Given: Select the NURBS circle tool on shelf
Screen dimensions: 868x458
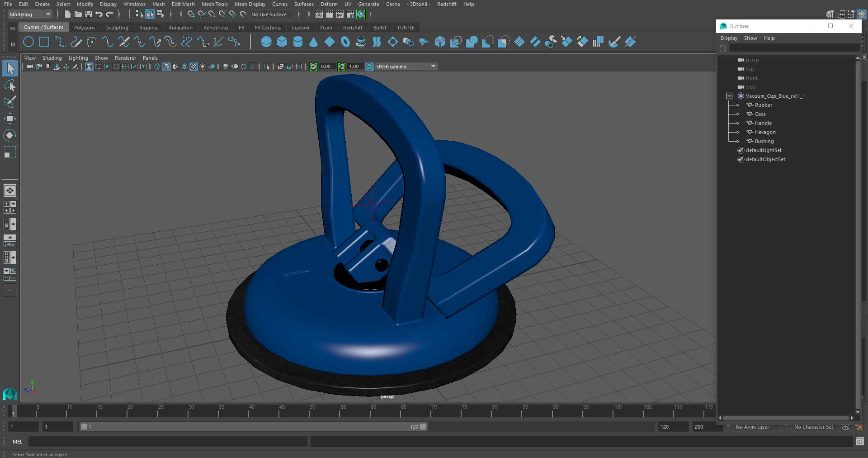Looking at the screenshot, I should [x=28, y=42].
